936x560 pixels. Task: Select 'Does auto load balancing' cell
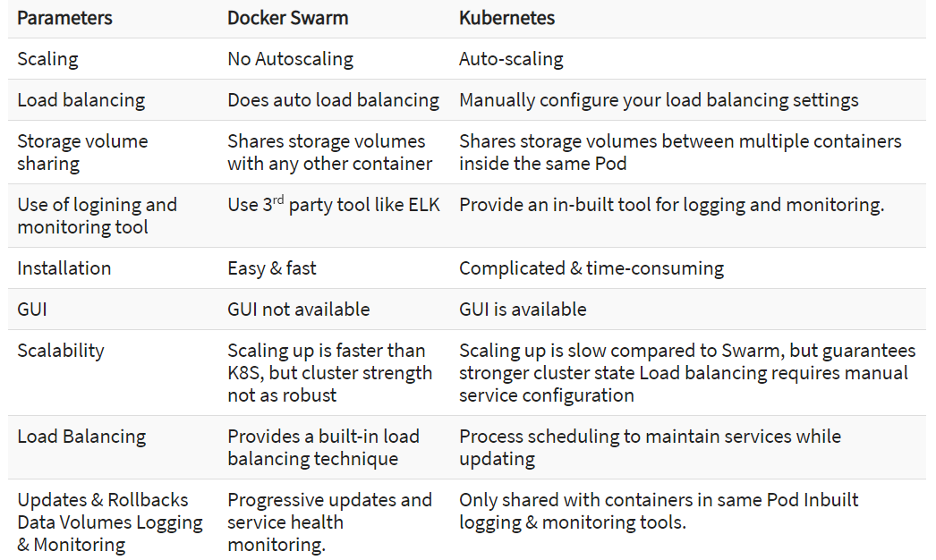point(333,100)
